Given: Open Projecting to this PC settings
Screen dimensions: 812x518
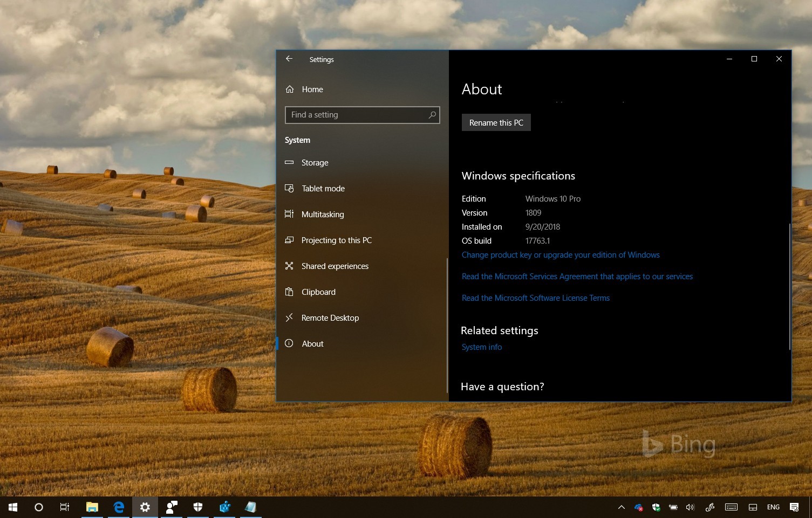Looking at the screenshot, I should click(336, 240).
